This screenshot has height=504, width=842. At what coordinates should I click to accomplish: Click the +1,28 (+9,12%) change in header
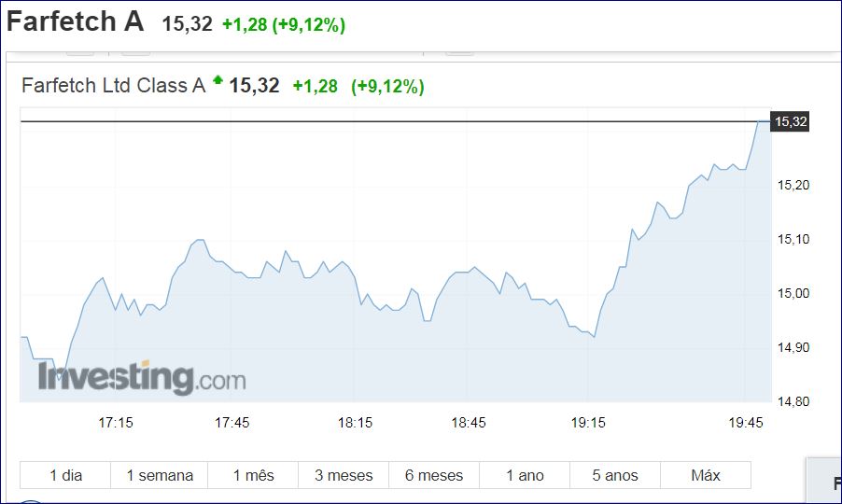(284, 25)
